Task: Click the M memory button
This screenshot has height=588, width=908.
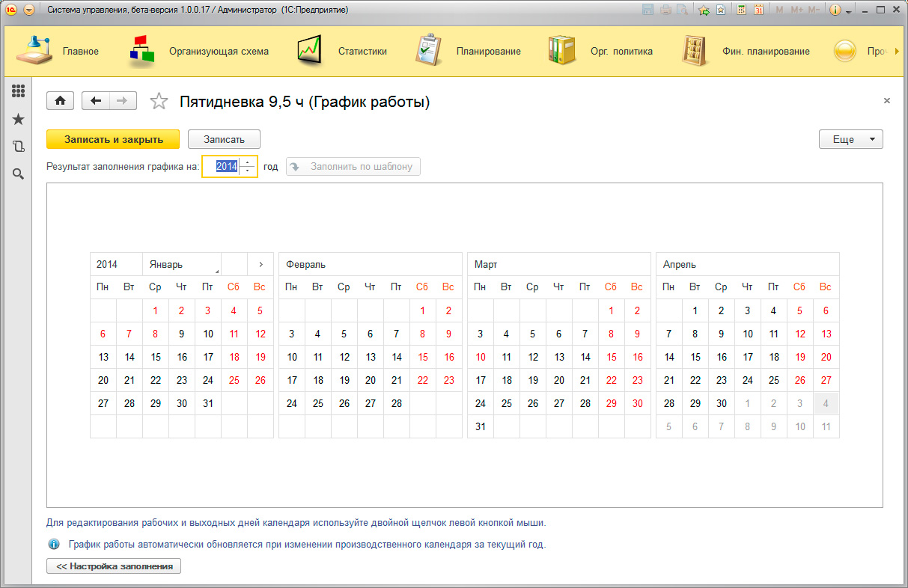Action: [x=780, y=10]
